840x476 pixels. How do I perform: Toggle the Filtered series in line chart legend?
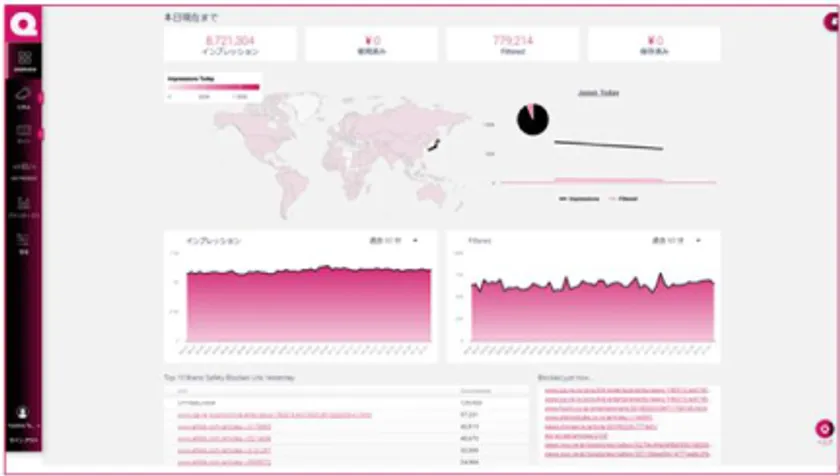click(x=623, y=199)
